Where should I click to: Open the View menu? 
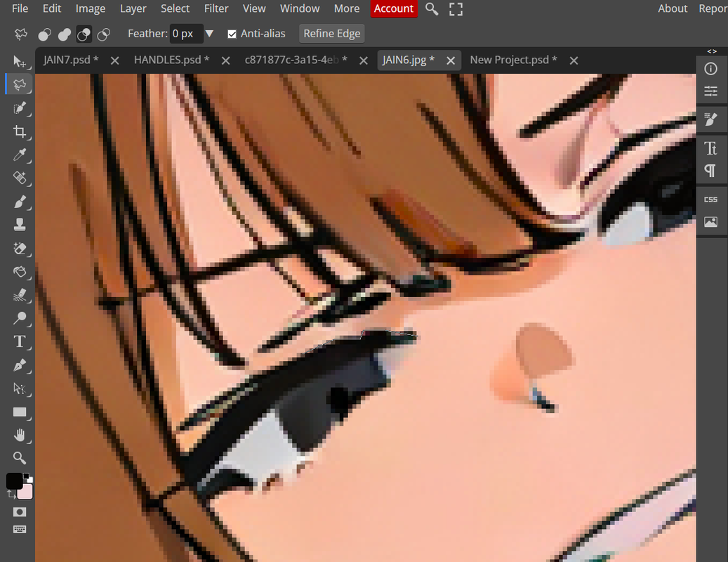click(254, 9)
